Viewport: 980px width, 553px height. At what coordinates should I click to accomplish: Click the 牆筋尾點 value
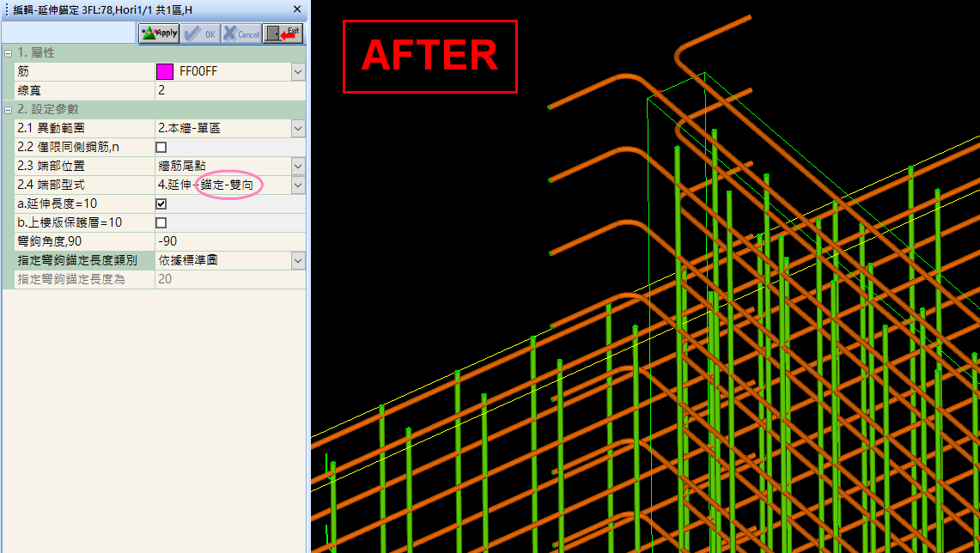(182, 167)
